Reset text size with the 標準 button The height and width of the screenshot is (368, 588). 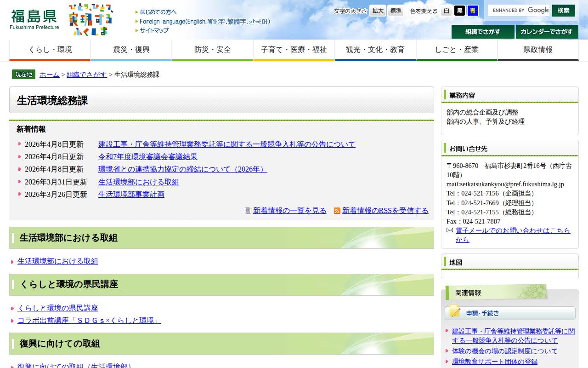pos(395,11)
